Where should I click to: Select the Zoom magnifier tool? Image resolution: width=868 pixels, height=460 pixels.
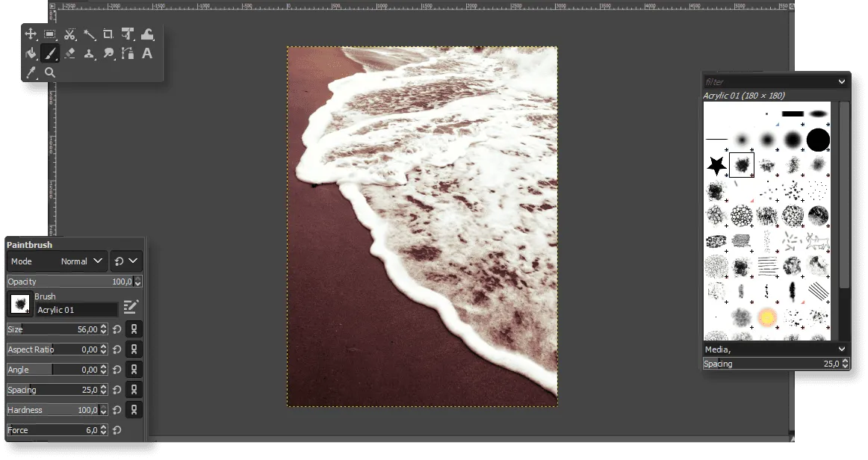50,72
